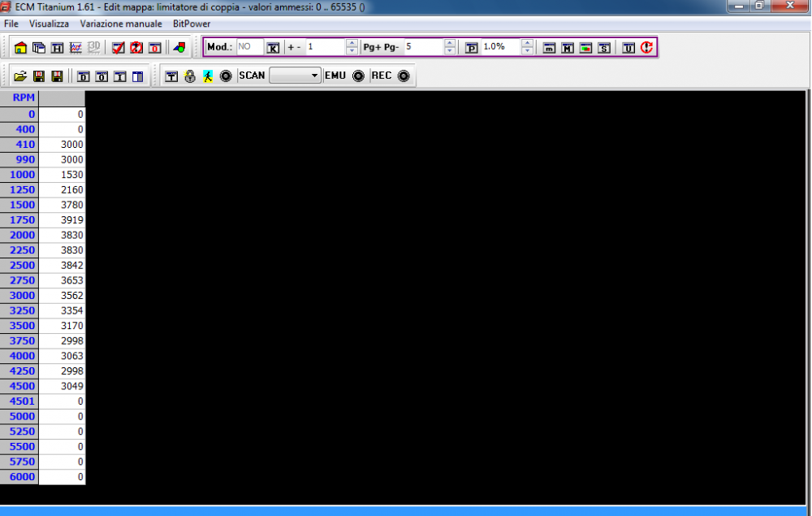
Task: Increase the + - step value
Action: [352, 43]
